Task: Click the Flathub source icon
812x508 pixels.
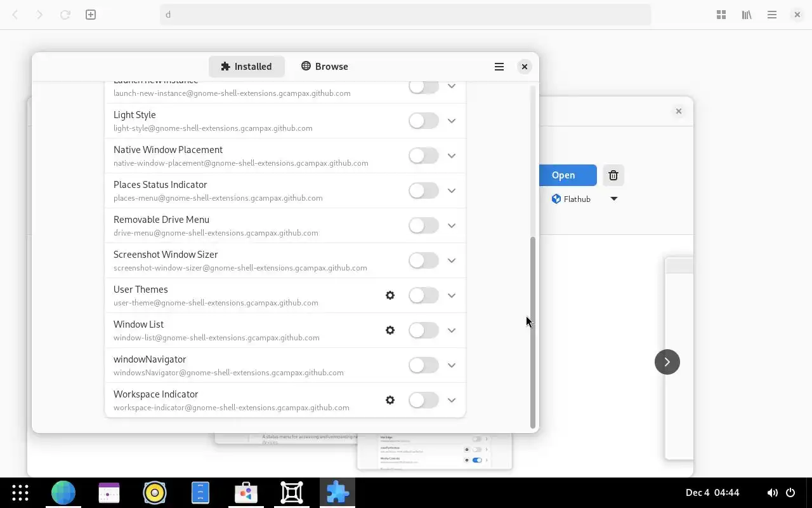Action: (556, 199)
